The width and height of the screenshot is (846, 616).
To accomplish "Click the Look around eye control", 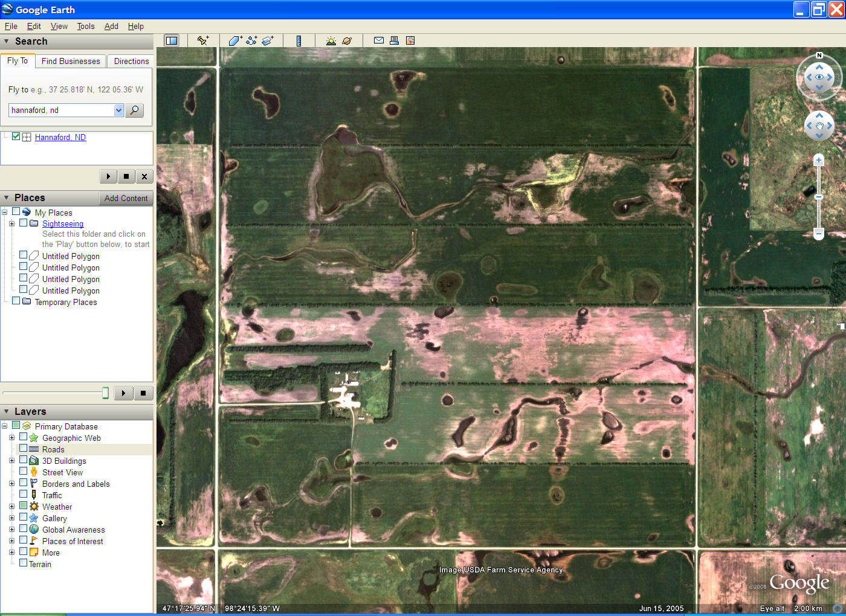I will [x=819, y=77].
